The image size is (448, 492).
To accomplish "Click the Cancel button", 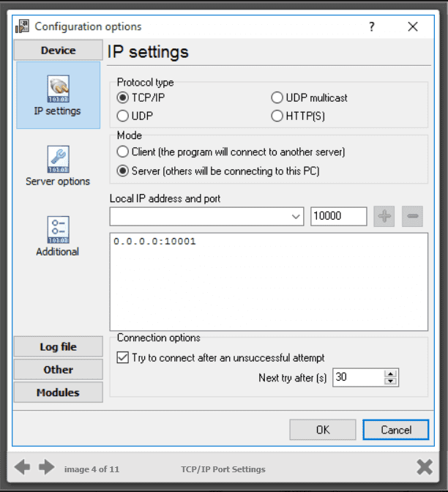I will click(x=397, y=430).
